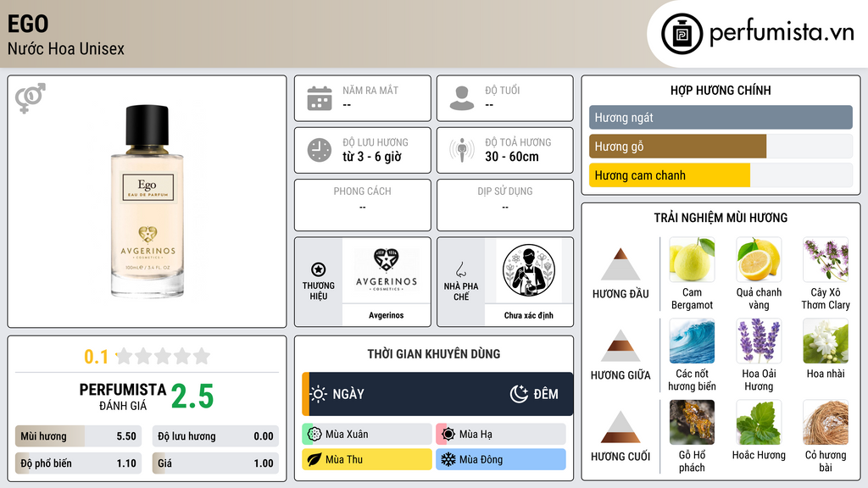Click the Hương đầu pyramid icon
868x488 pixels.
tap(620, 264)
